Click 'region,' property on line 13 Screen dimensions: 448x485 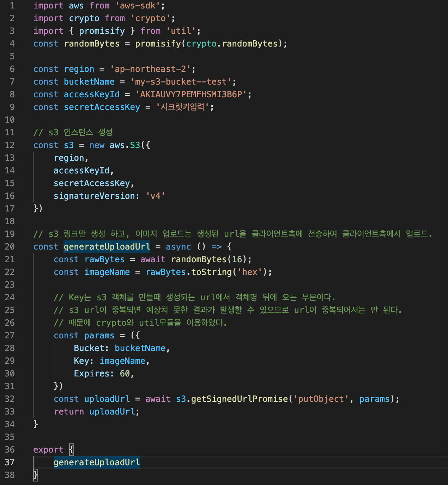tap(71, 158)
